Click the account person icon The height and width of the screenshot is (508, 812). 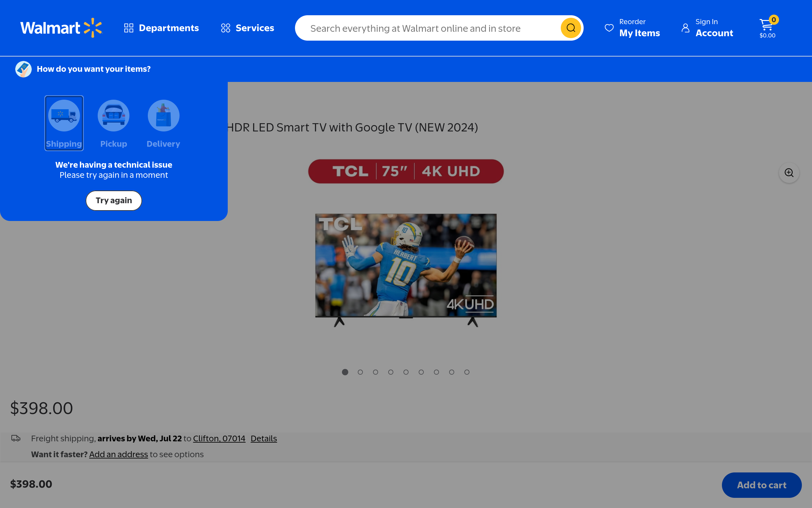coord(685,28)
